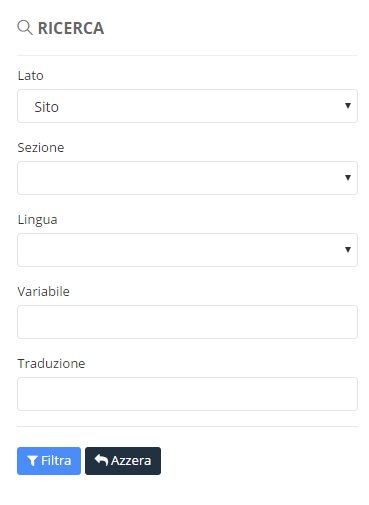Click the Variabile field label

coord(43,292)
